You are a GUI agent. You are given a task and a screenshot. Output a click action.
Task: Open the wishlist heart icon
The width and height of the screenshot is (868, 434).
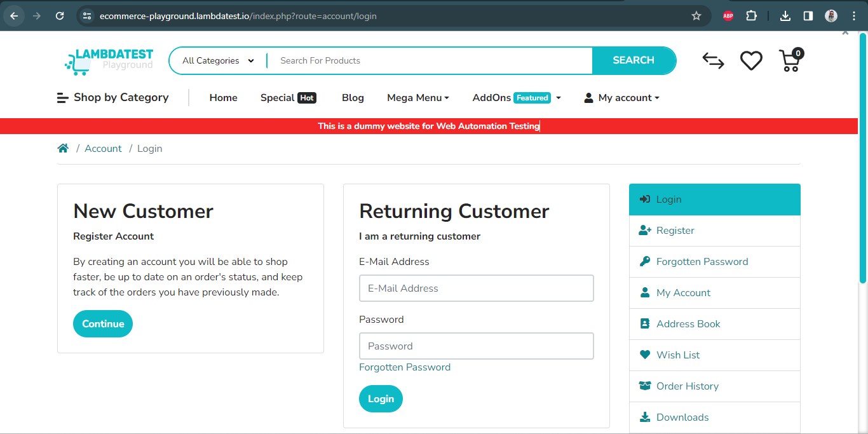(x=751, y=60)
